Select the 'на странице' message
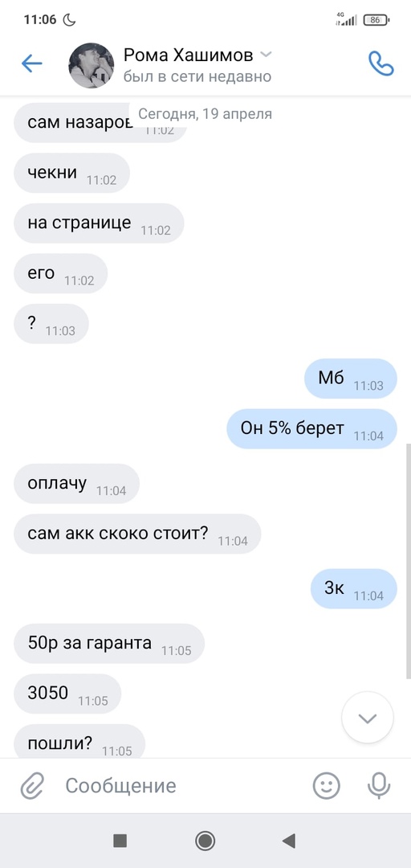Image resolution: width=411 pixels, height=868 pixels. [x=99, y=223]
